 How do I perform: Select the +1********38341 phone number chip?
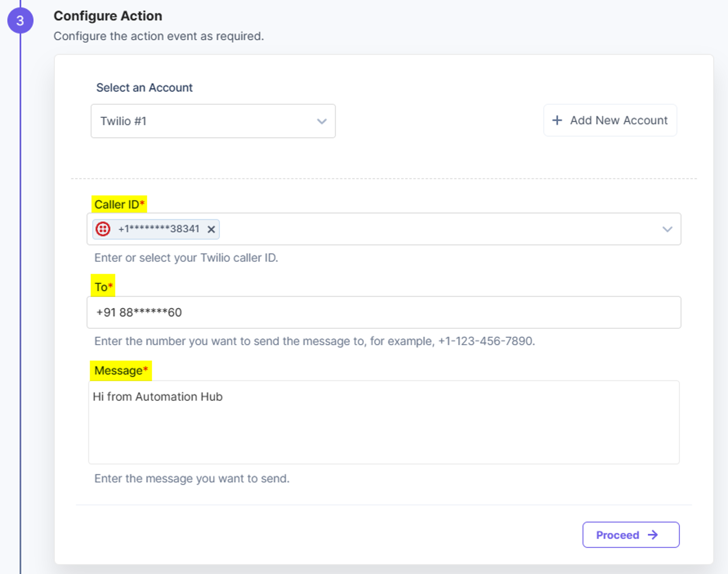(x=158, y=229)
